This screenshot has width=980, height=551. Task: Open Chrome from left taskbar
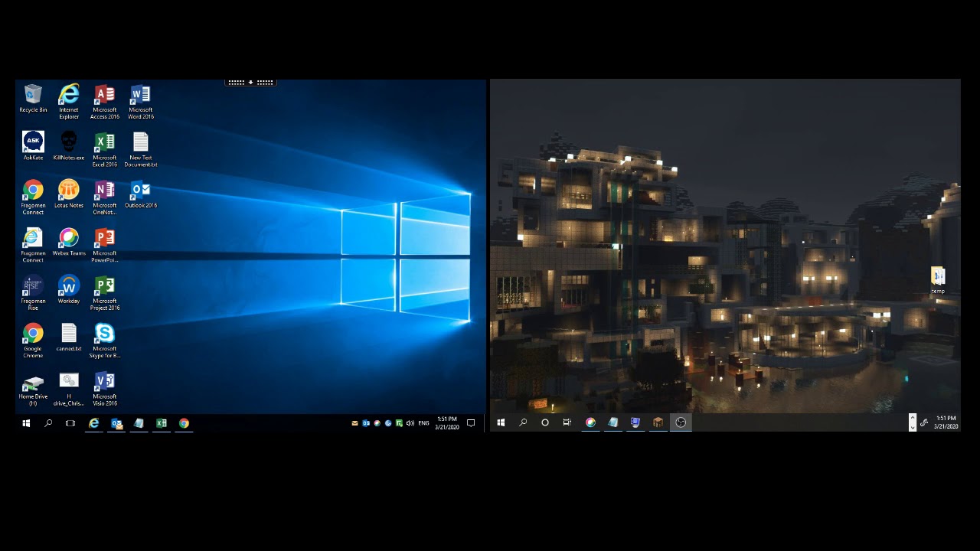click(x=184, y=423)
